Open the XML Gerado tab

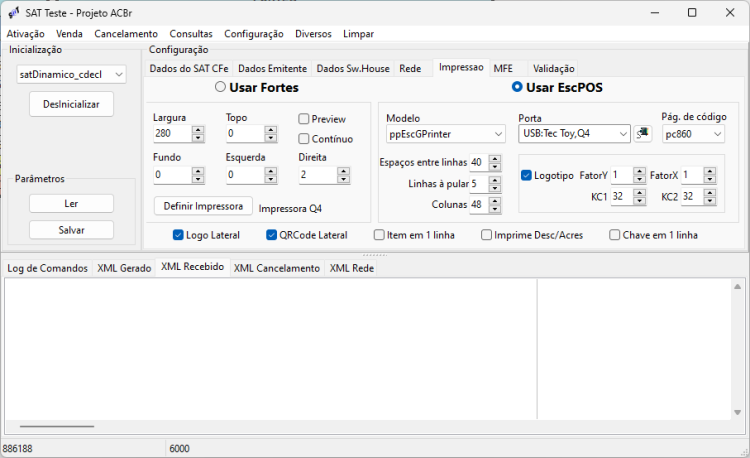click(124, 268)
